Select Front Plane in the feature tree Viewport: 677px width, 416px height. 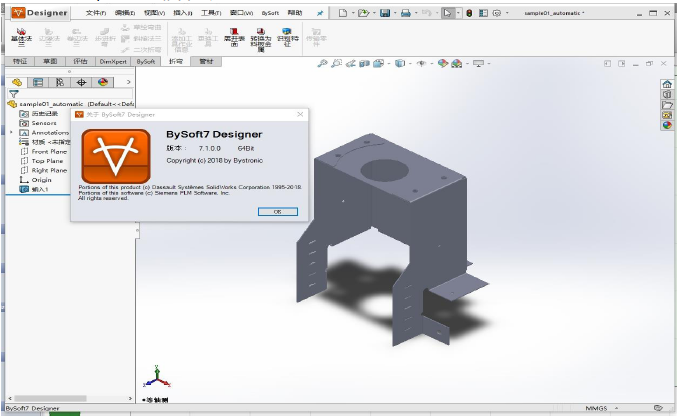[x=49, y=151]
